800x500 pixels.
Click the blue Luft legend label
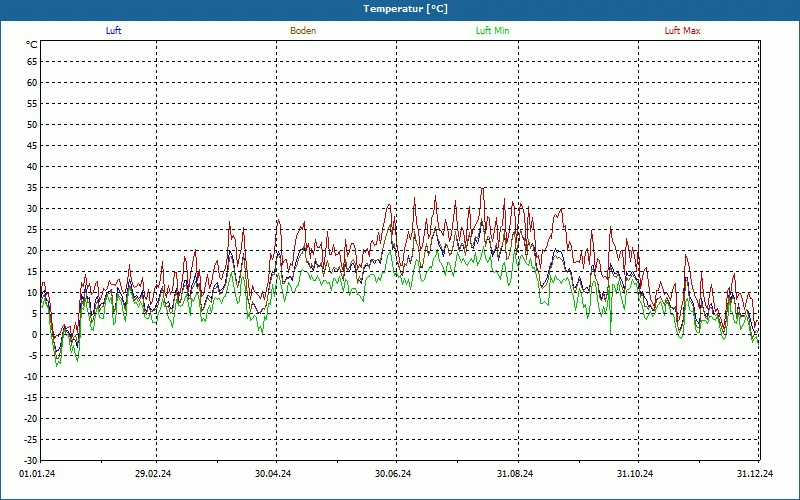click(x=113, y=31)
